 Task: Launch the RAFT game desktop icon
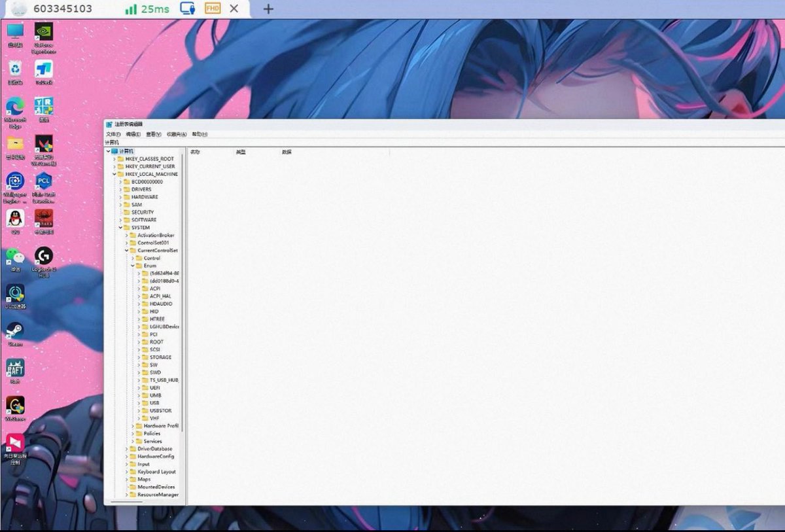15,370
